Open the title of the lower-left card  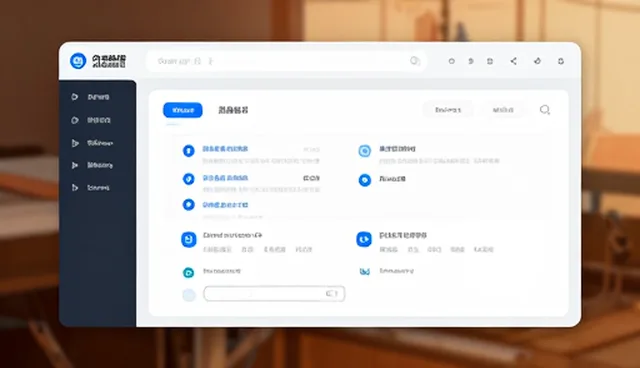[232, 235]
